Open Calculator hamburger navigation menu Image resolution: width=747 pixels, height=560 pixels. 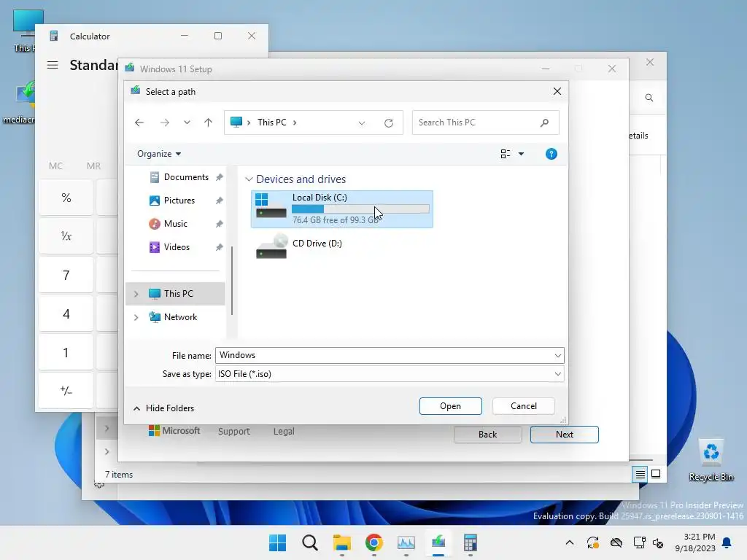click(x=53, y=65)
